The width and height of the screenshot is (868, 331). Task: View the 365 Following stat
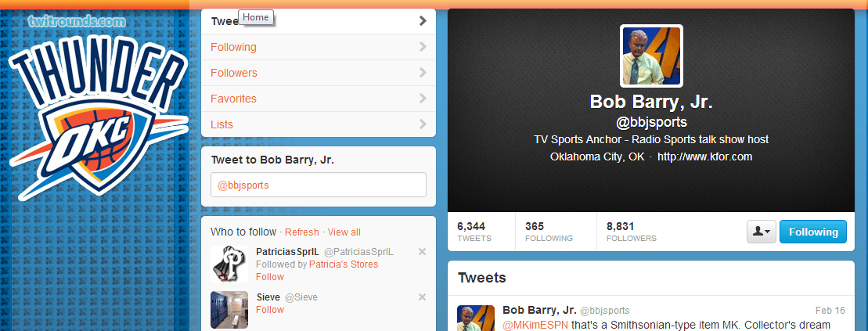549,232
